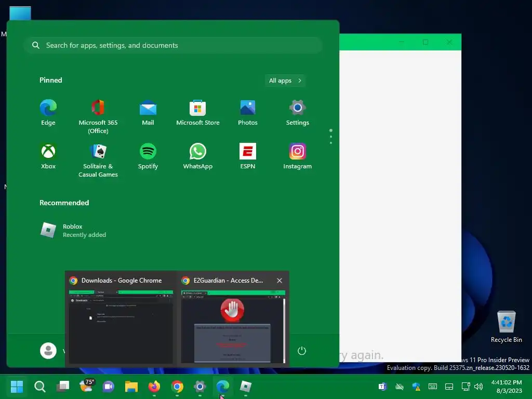Open taskbar Search icon
This screenshot has width=532, height=399.
click(40, 386)
